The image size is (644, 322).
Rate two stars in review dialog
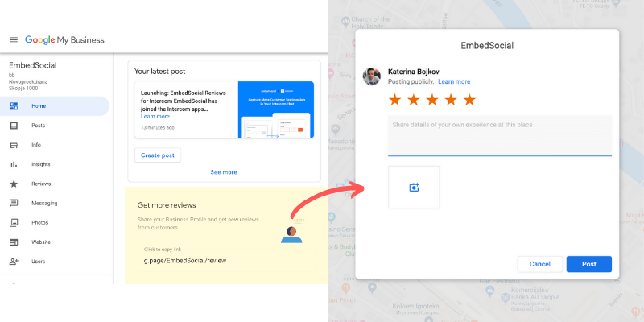click(414, 99)
